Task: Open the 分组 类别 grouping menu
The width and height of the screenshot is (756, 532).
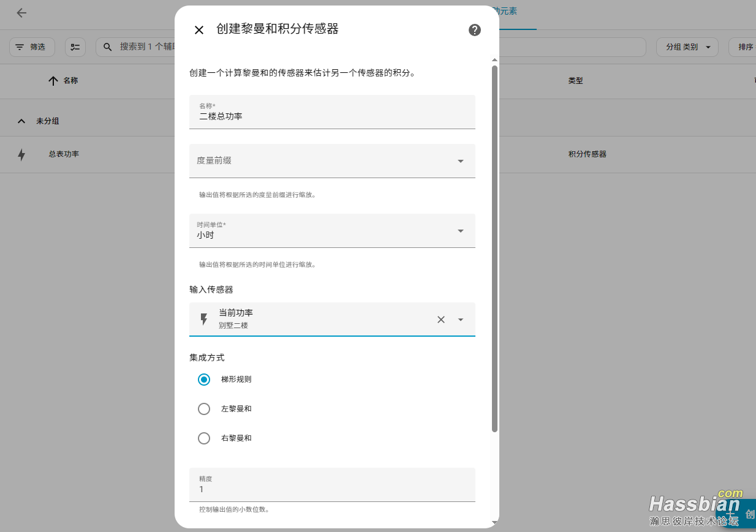Action: 687,47
